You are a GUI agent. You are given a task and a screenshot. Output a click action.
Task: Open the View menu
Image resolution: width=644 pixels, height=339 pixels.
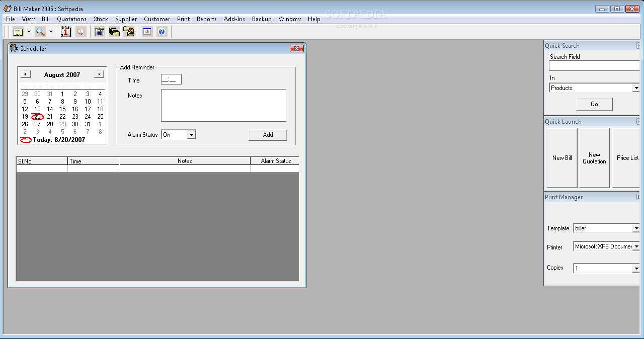(x=29, y=19)
